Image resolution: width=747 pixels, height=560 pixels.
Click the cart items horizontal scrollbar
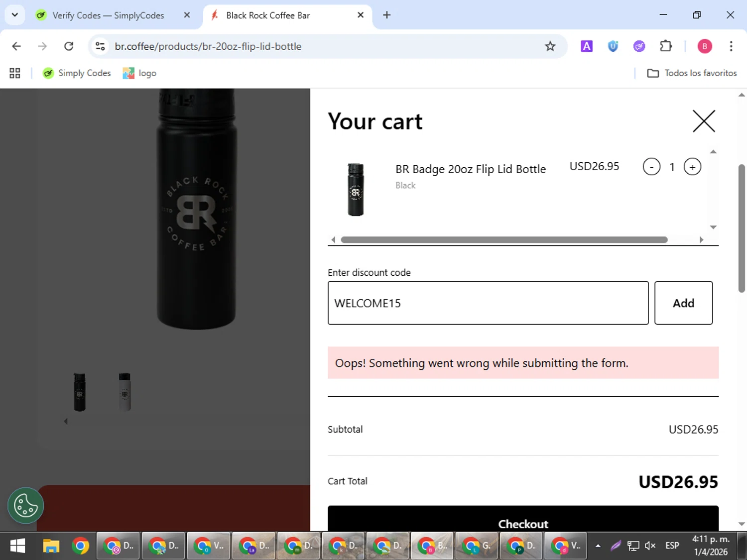point(504,240)
